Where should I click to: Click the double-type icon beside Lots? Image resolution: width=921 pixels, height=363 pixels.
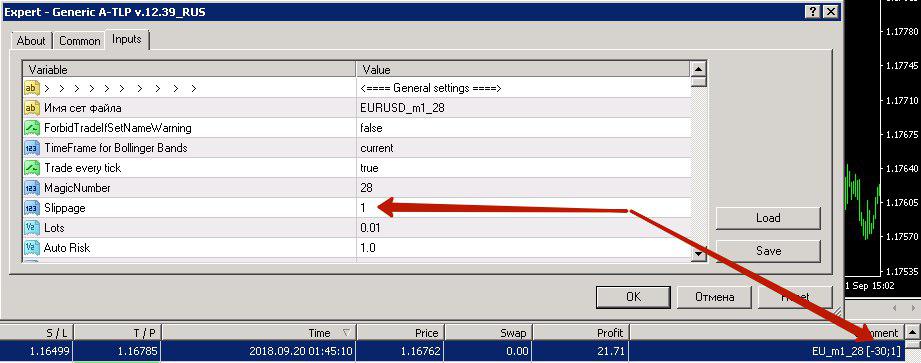[31, 228]
